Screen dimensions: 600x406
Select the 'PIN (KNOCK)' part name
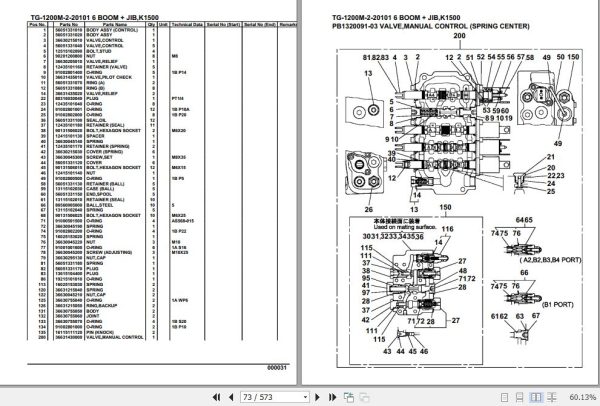pos(99,332)
